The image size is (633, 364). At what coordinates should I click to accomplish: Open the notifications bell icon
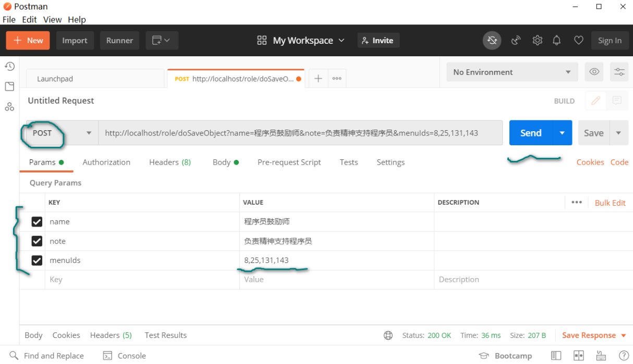(x=557, y=40)
